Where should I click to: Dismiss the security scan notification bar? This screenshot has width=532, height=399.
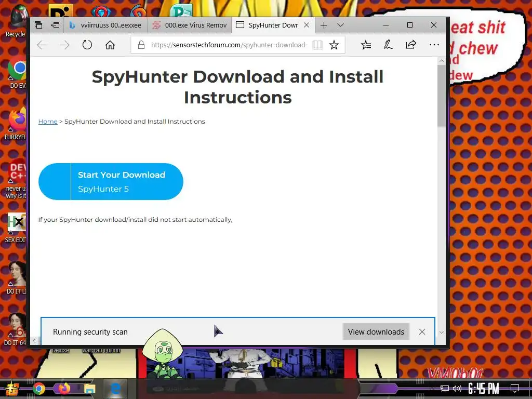[x=422, y=332]
